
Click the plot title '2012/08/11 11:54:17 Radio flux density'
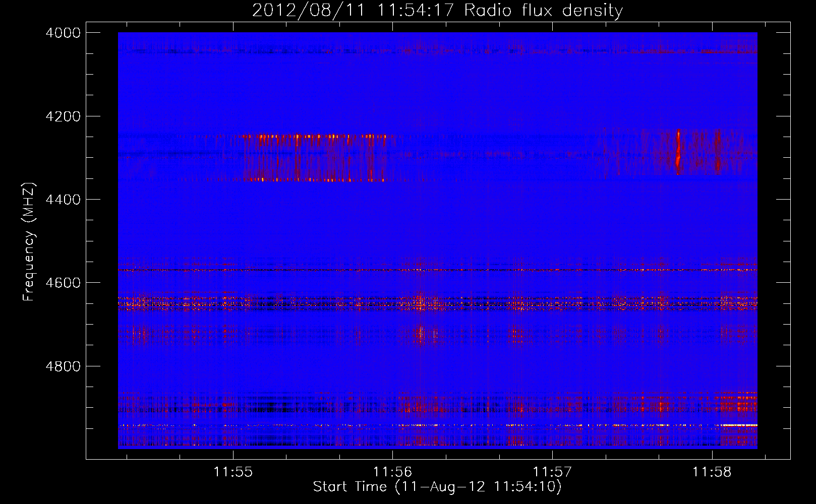coord(437,11)
